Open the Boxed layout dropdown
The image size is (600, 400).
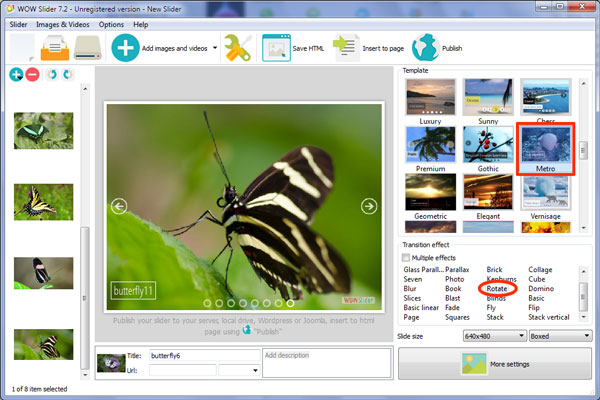pos(560,336)
